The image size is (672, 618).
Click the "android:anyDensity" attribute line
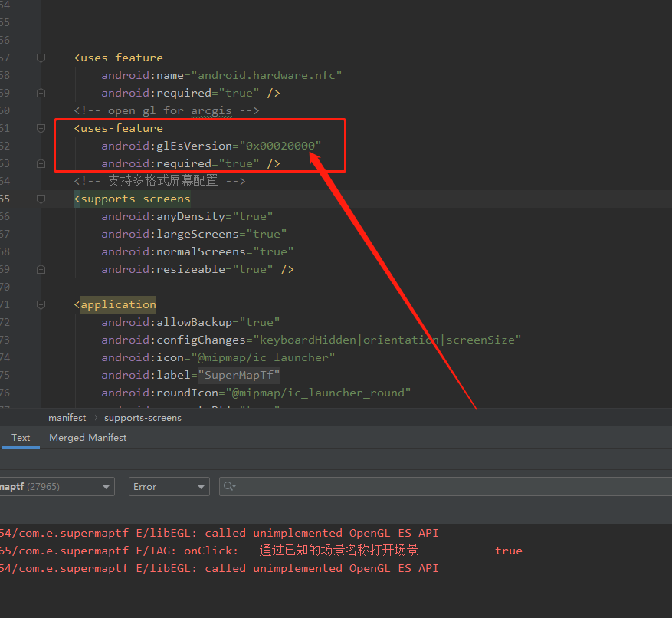[x=187, y=216]
